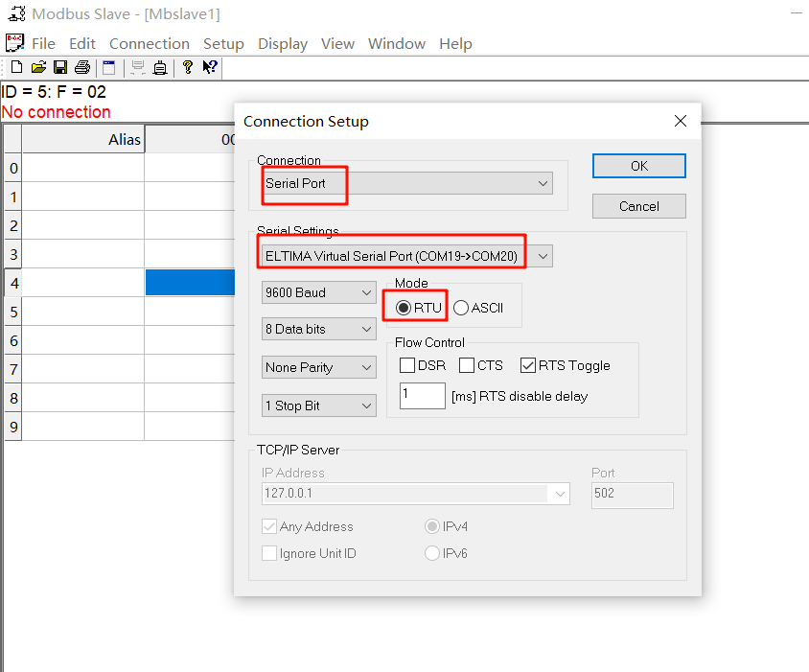Enable the DSR flow control checkbox
This screenshot has width=809, height=672.
pos(406,365)
